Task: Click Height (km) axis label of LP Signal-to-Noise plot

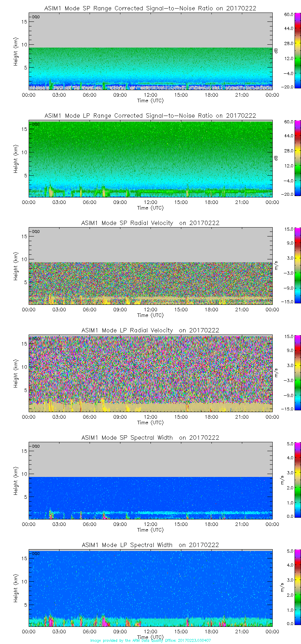Action: pos(16,159)
